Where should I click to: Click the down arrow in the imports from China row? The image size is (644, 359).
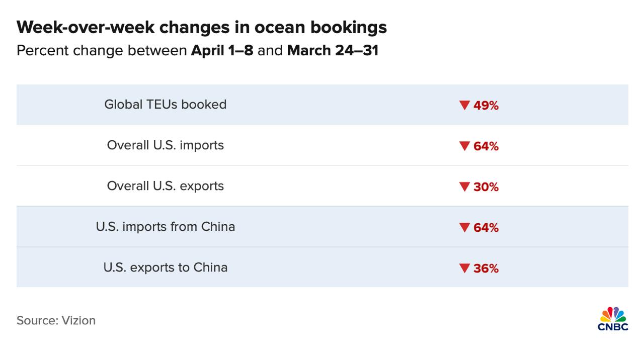[x=464, y=227]
